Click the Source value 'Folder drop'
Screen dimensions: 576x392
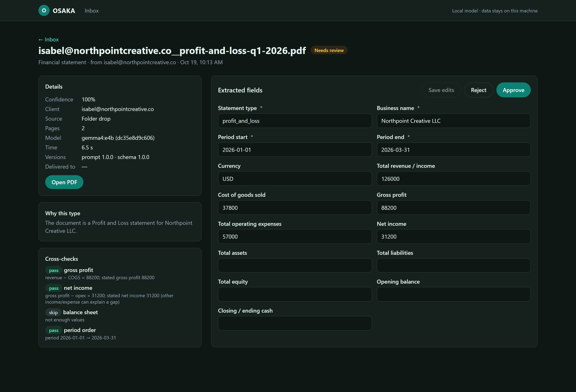pyautogui.click(x=96, y=119)
